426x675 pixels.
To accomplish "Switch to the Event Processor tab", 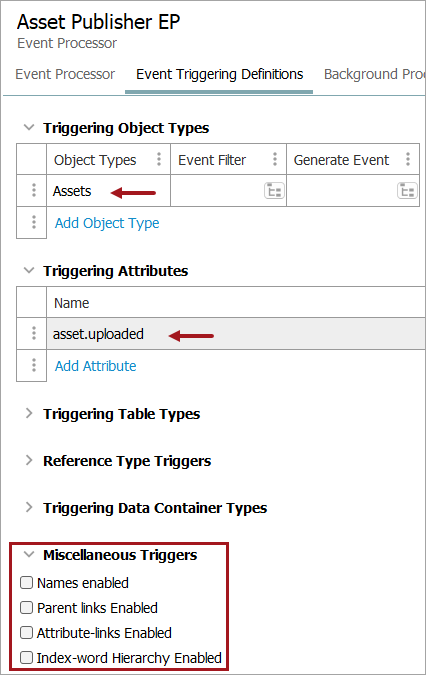I will 65,74.
